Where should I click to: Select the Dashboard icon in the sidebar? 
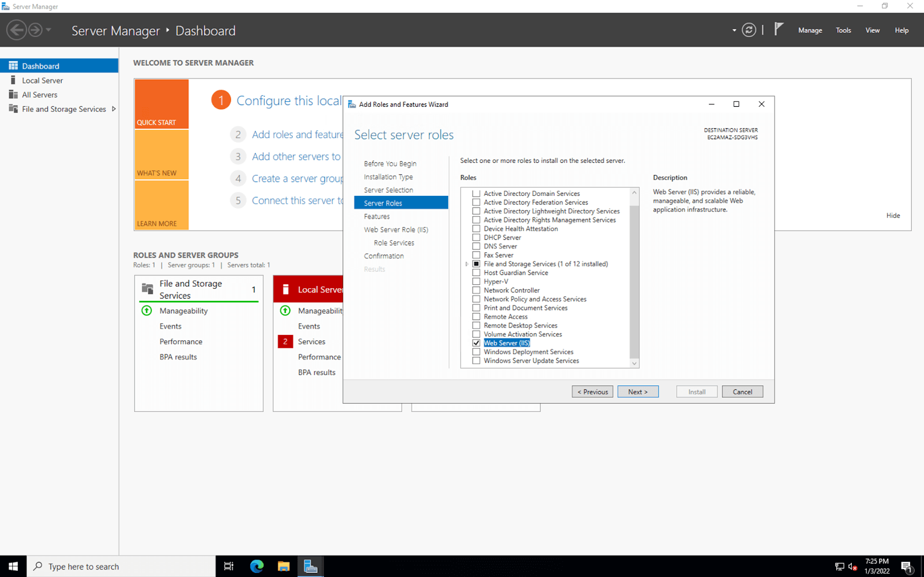(13, 66)
